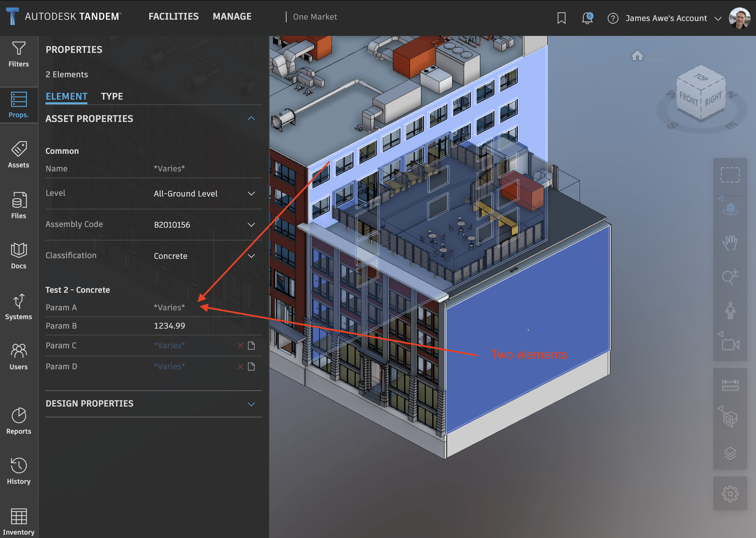Click the Param C Varies value
The image size is (756, 538).
tap(169, 346)
